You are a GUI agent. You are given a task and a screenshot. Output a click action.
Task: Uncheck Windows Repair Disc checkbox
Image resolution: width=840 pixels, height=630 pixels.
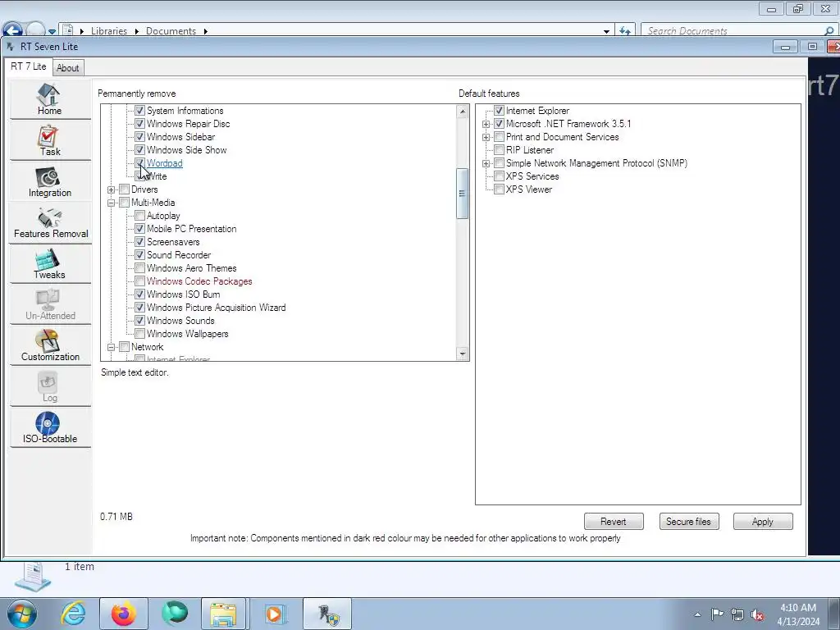coord(139,124)
